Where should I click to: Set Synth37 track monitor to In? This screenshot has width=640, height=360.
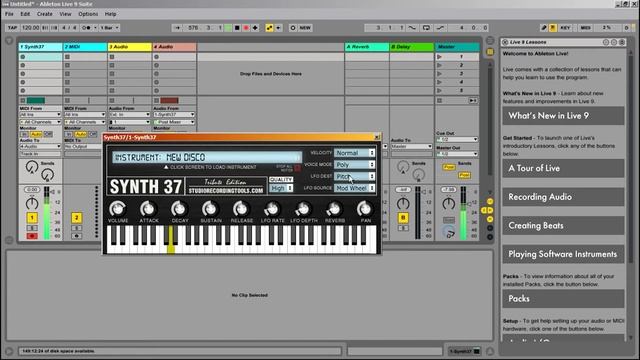pos(24,134)
